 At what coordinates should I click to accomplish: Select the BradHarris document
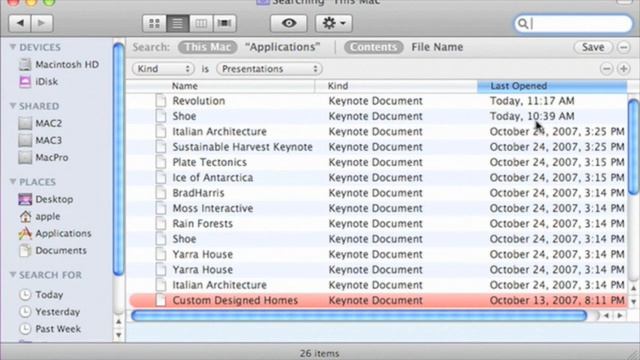[377, 193]
